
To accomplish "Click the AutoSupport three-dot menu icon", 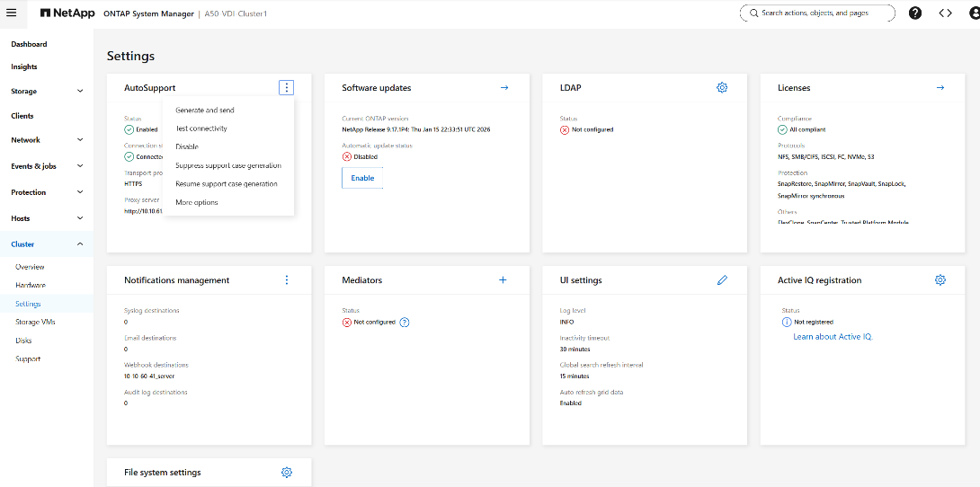I will pyautogui.click(x=286, y=88).
